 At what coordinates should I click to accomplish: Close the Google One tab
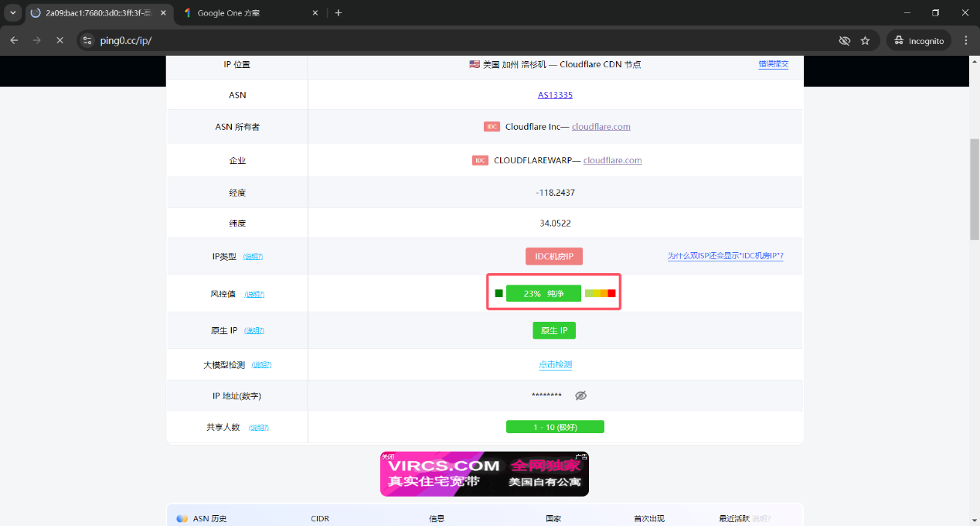[x=315, y=12]
